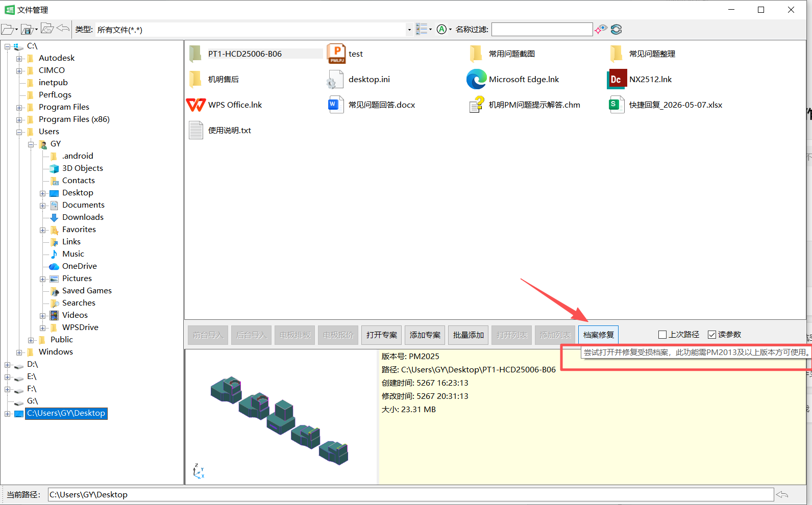Select the highlighted C:\Users\GY\Desktop tree entry
Image resolution: width=812 pixels, height=505 pixels.
(x=66, y=413)
